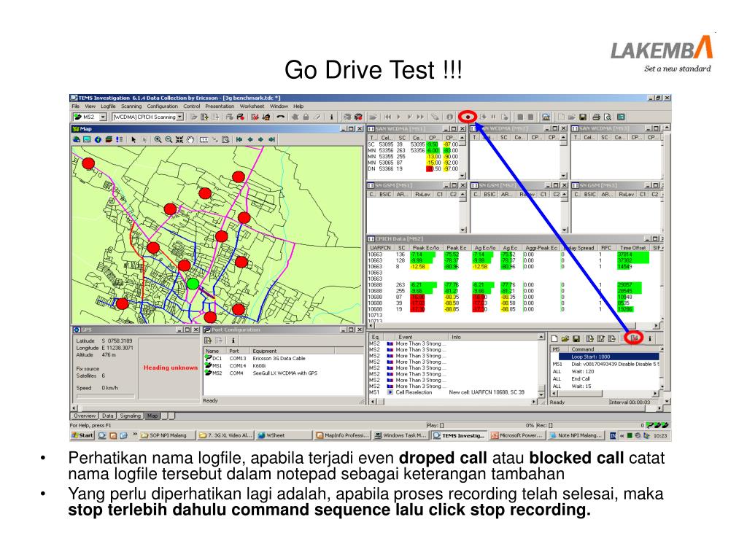The height and width of the screenshot is (560, 747).
Task: Open the Logfile menu
Action: pyautogui.click(x=108, y=106)
